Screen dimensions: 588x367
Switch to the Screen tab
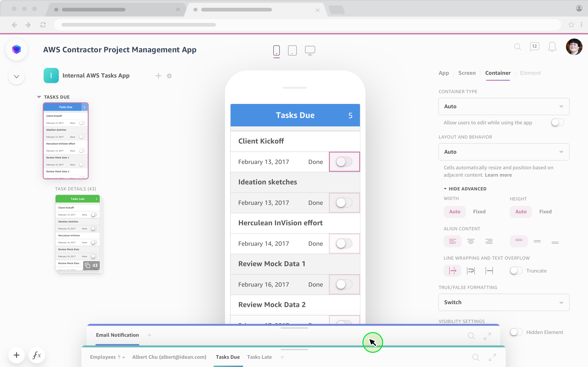pos(467,73)
